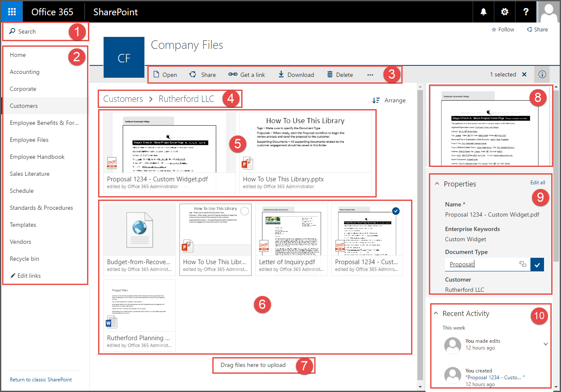Confirm Document Type with the checkmark button
Screen dimensions: 561x392
537,265
